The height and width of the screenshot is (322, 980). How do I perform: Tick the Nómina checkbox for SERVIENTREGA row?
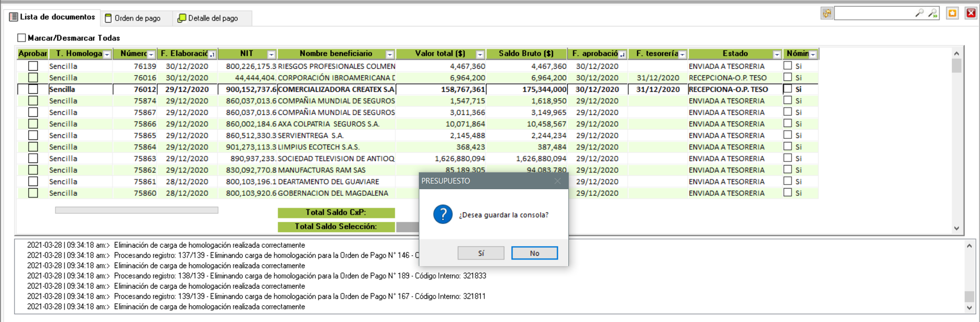(787, 135)
